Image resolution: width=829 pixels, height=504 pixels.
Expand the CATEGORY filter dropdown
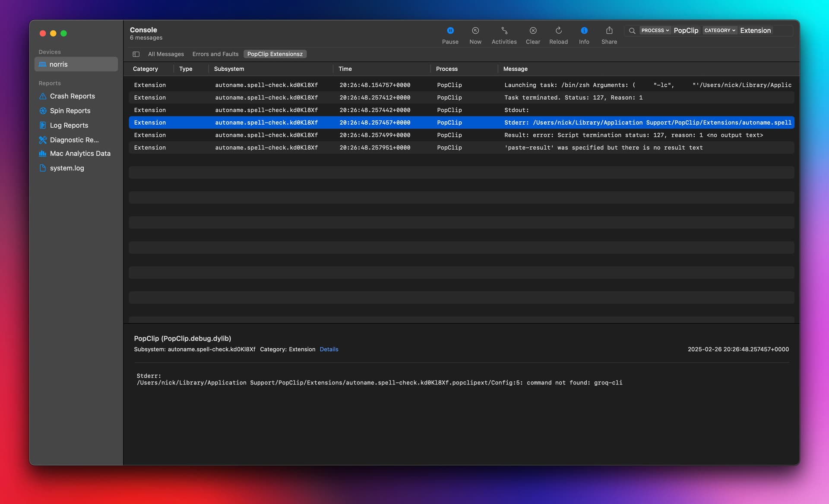pos(720,30)
